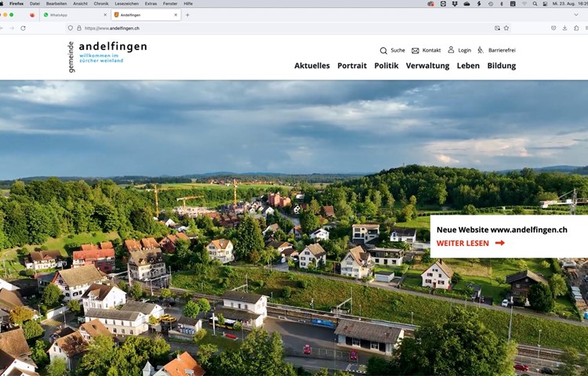Close the Andelfingen tab

coord(176,15)
